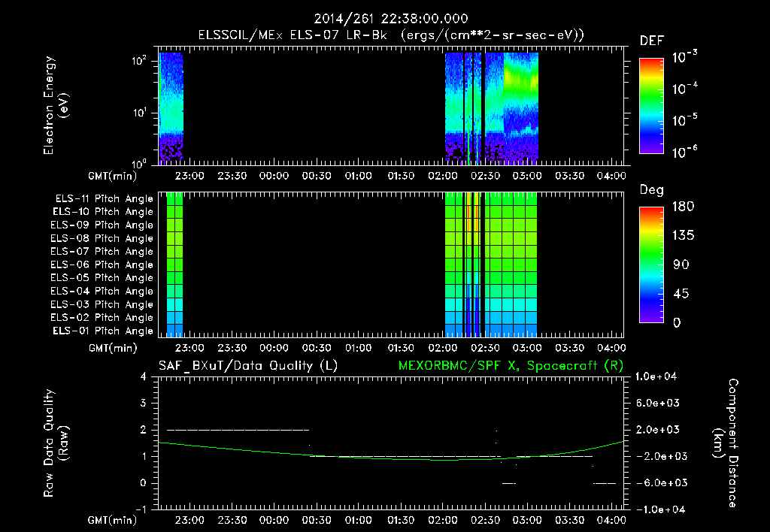Click the 90 value on Deg colorbar

(x=681, y=265)
